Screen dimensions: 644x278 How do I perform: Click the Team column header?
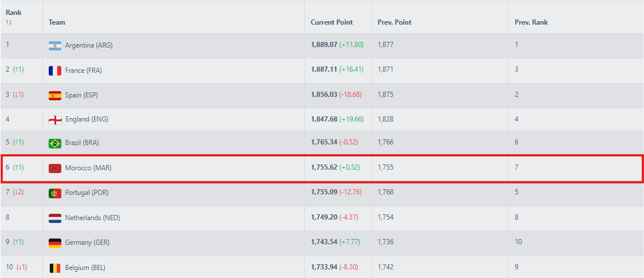click(x=57, y=22)
